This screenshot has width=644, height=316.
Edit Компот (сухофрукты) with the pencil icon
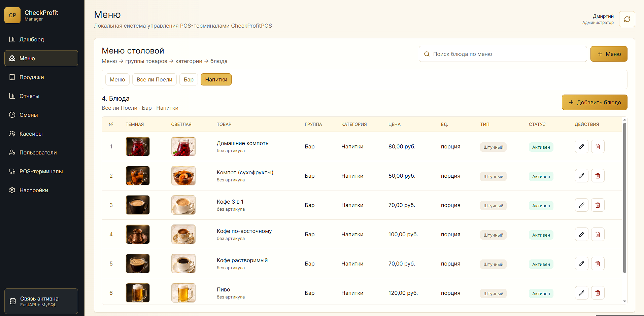click(581, 176)
